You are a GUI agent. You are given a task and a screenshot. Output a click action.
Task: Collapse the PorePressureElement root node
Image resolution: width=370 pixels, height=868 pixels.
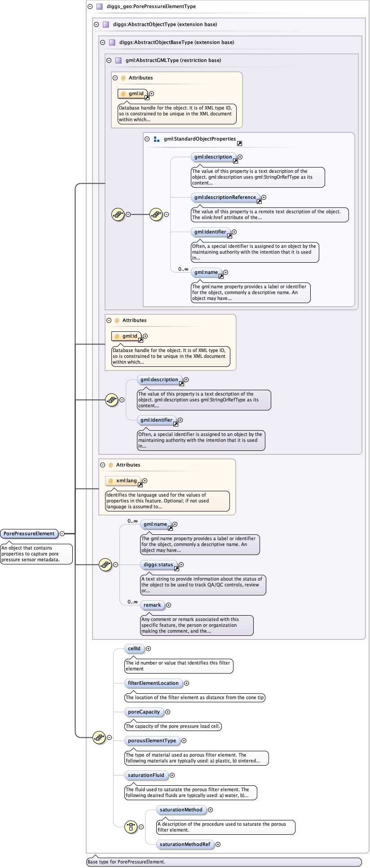(x=62, y=533)
